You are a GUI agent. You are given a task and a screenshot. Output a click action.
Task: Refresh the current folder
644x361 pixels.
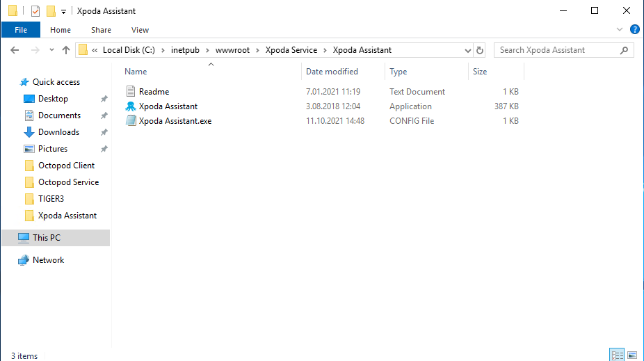click(480, 51)
